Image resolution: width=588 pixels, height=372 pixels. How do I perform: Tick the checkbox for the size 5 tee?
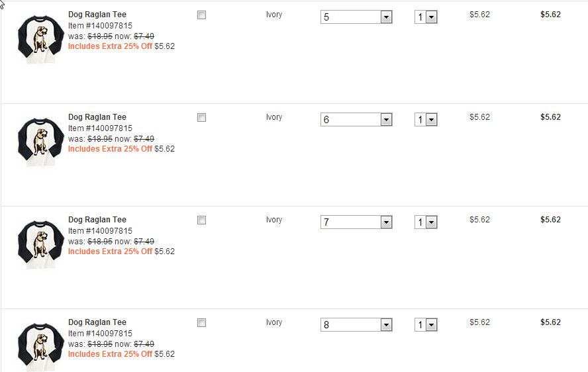coord(202,15)
